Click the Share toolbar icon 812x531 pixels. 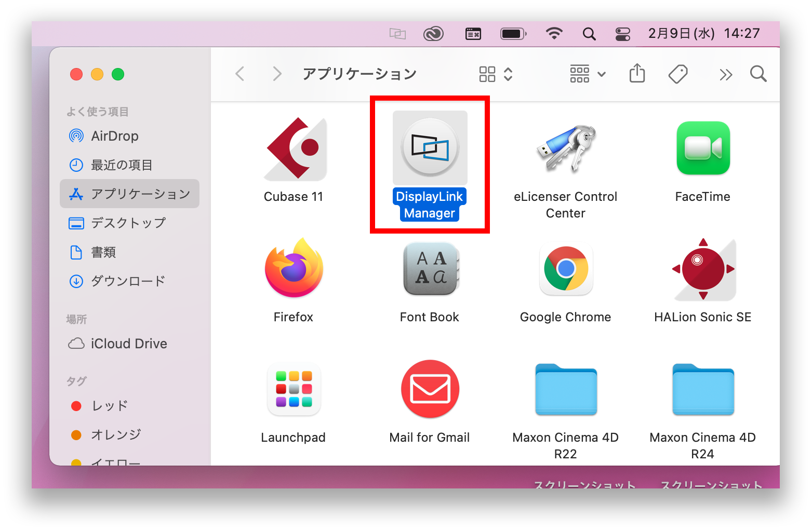click(637, 73)
